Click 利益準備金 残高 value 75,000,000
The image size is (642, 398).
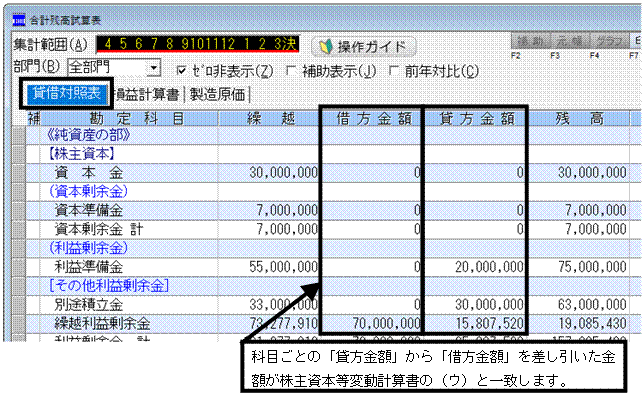[592, 267]
